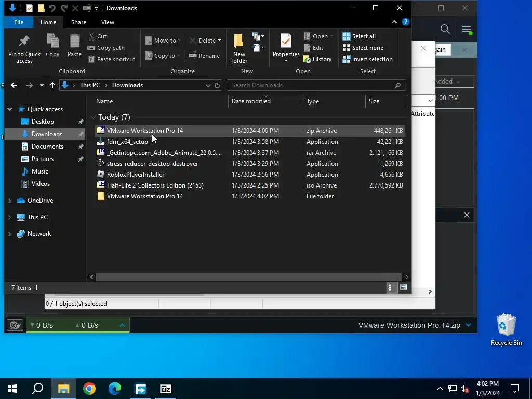The height and width of the screenshot is (399, 532).
Task: Expand the Network tree node
Action: point(9,234)
